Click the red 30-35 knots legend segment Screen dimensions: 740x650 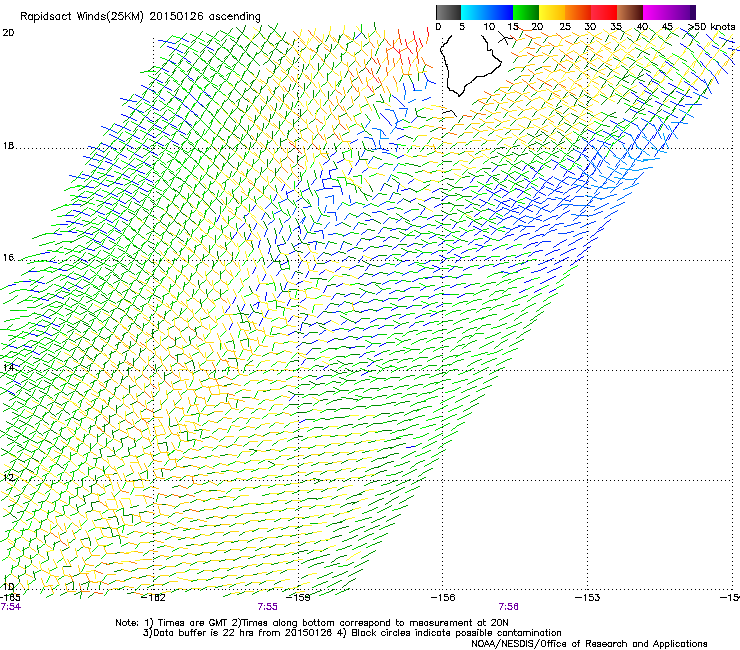click(x=604, y=12)
